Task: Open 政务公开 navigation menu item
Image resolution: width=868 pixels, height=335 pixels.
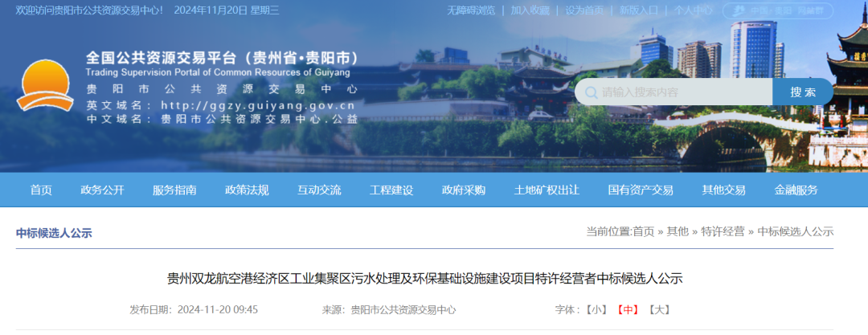Action: [102, 190]
